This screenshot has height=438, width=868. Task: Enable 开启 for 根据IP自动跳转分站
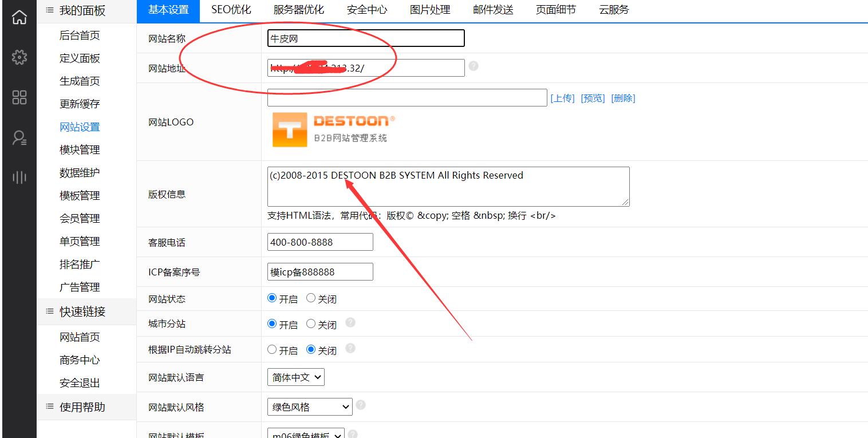[273, 349]
